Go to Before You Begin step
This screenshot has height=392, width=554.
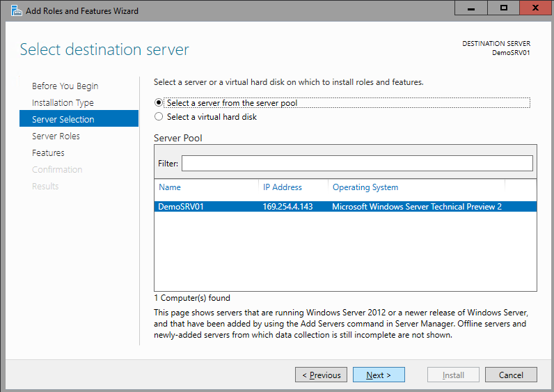point(65,86)
